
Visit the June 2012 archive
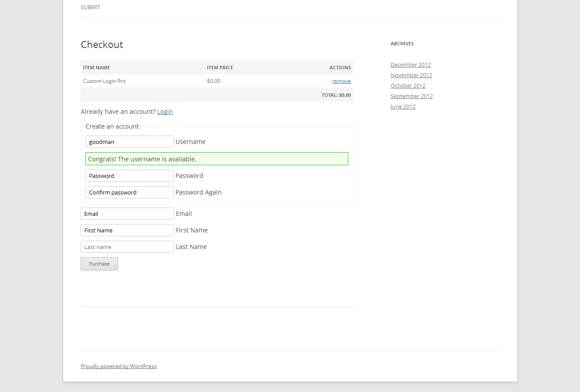(403, 107)
